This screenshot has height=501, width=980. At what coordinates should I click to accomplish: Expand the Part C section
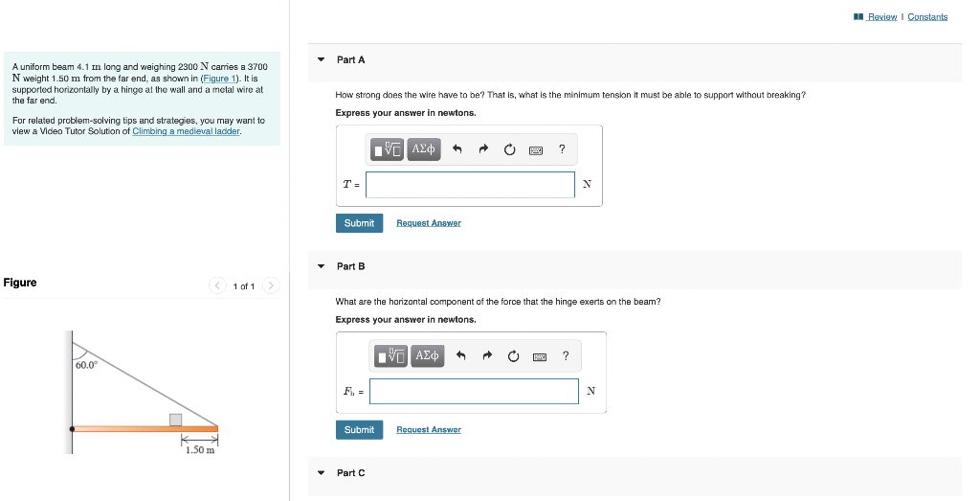pyautogui.click(x=322, y=473)
